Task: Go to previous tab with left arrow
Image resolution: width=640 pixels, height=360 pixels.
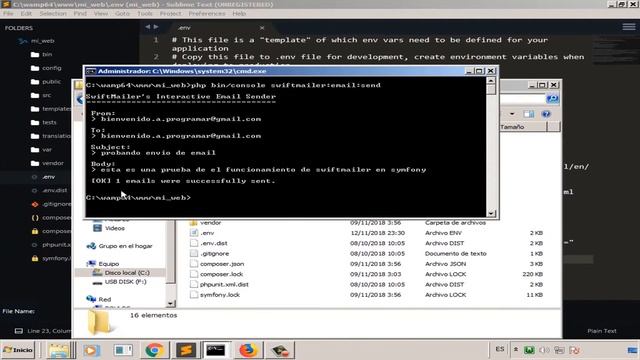Action: pyautogui.click(x=147, y=27)
